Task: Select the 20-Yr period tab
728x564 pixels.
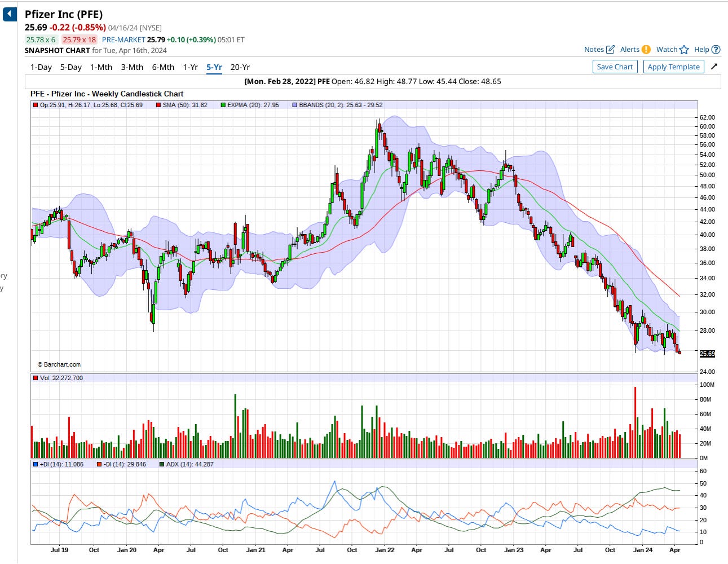Action: pyautogui.click(x=240, y=67)
